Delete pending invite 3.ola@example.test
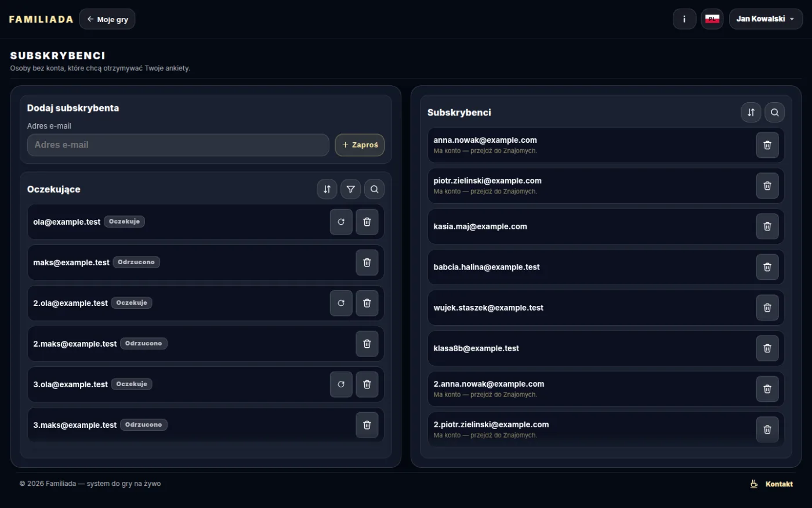This screenshot has width=812, height=508. click(x=367, y=384)
